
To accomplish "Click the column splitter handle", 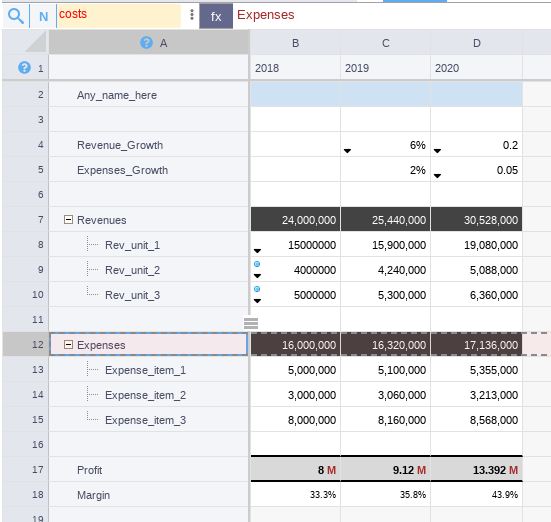I will (x=251, y=323).
